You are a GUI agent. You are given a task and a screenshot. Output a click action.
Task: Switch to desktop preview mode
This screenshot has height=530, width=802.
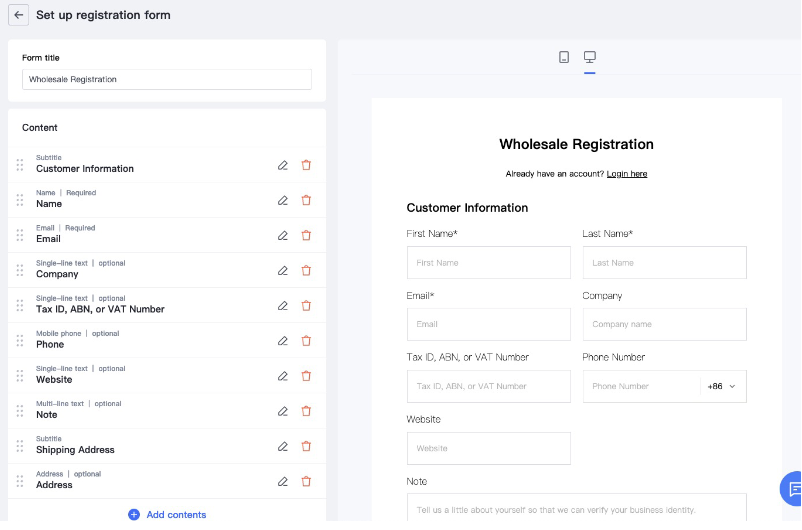pyautogui.click(x=590, y=57)
